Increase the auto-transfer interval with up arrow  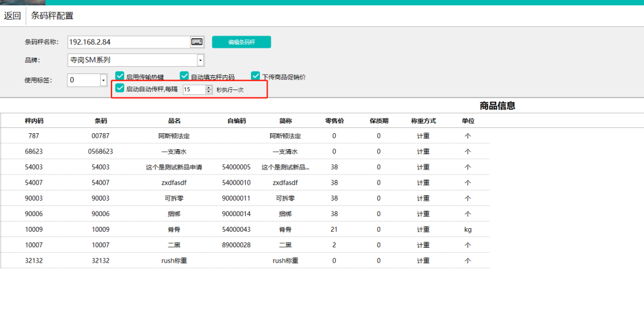209,87
